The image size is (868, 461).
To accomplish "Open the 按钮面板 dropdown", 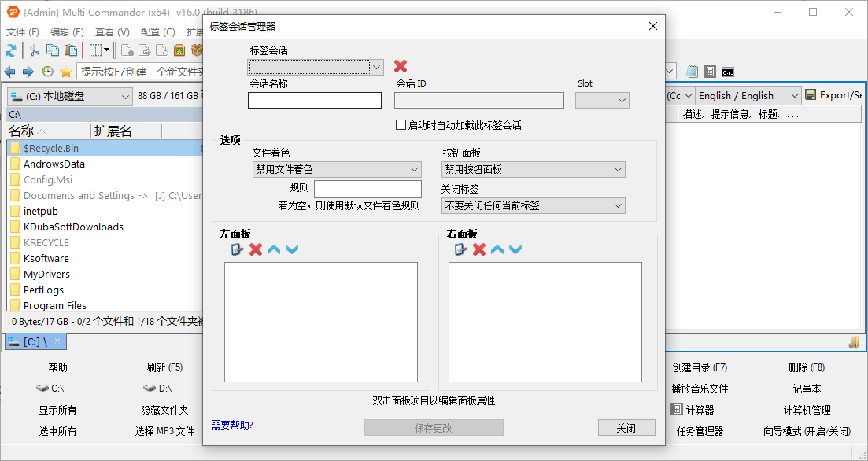I will [534, 169].
